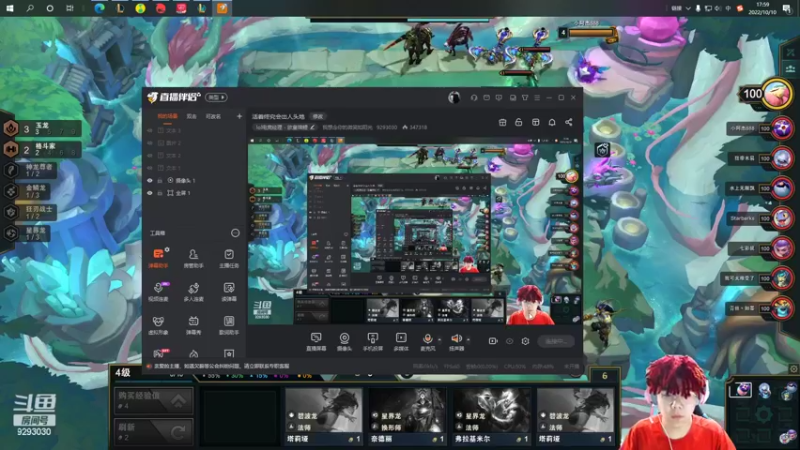
Task: Open Task View on taskbar
Action: [x=69, y=8]
